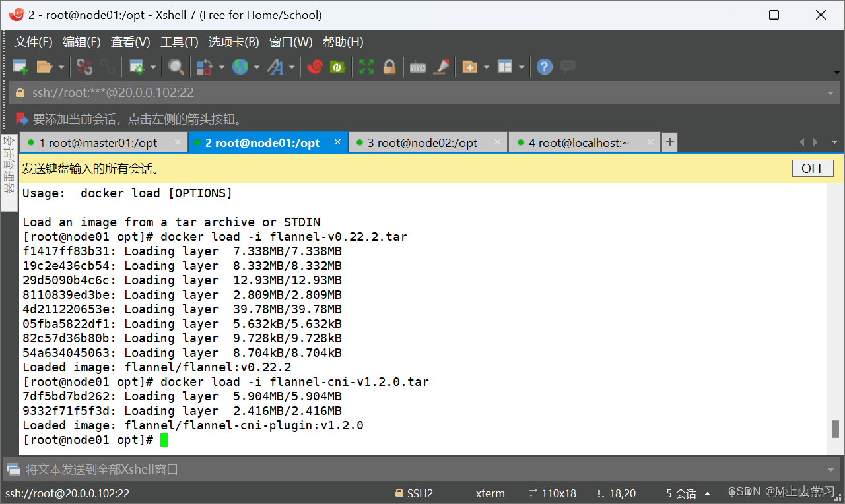This screenshot has width=845, height=504.
Task: Click the greyed-out Reconnect icon
Action: [x=107, y=67]
